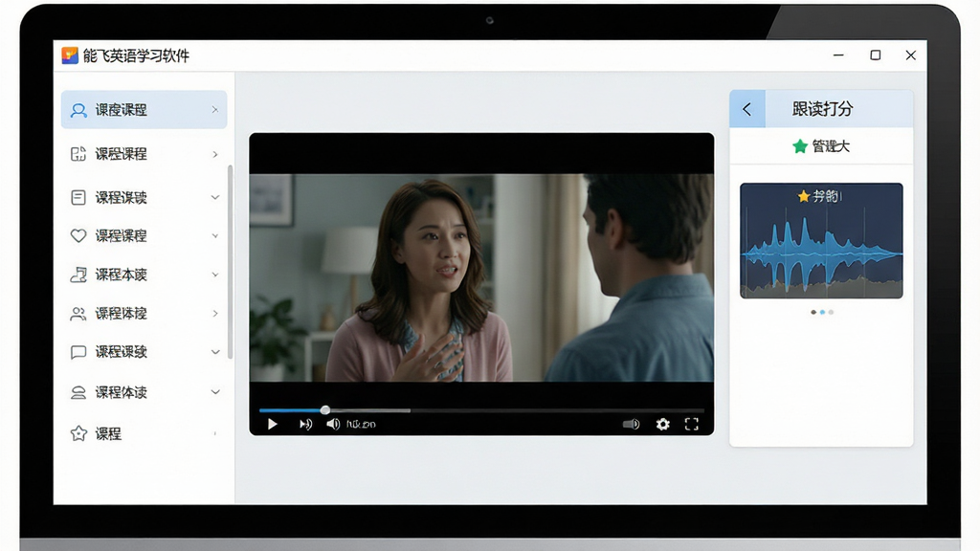980x551 pixels.
Task: Click the time readout beside the volume icon
Action: pyautogui.click(x=361, y=424)
